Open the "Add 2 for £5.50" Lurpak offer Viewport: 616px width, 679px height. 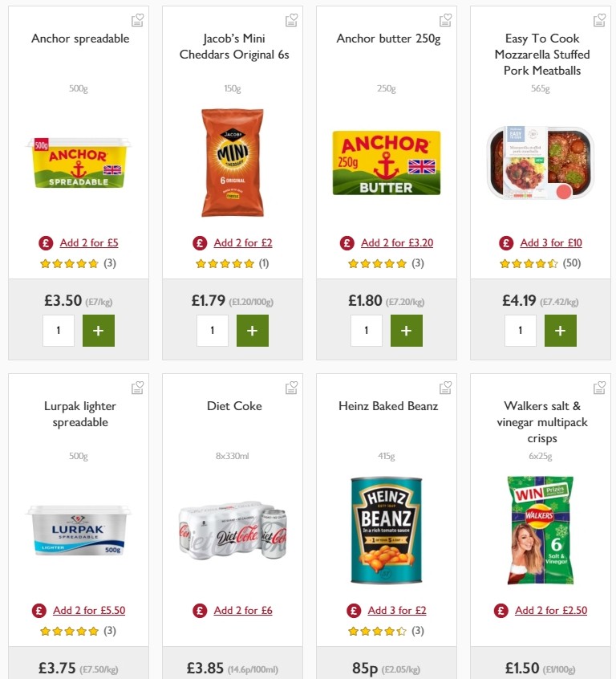click(x=89, y=610)
